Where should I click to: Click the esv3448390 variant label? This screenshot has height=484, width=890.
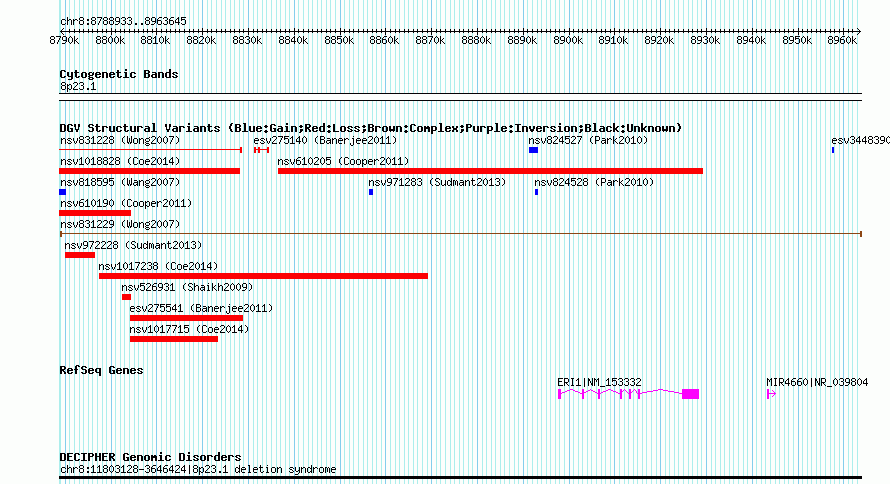tap(860, 140)
